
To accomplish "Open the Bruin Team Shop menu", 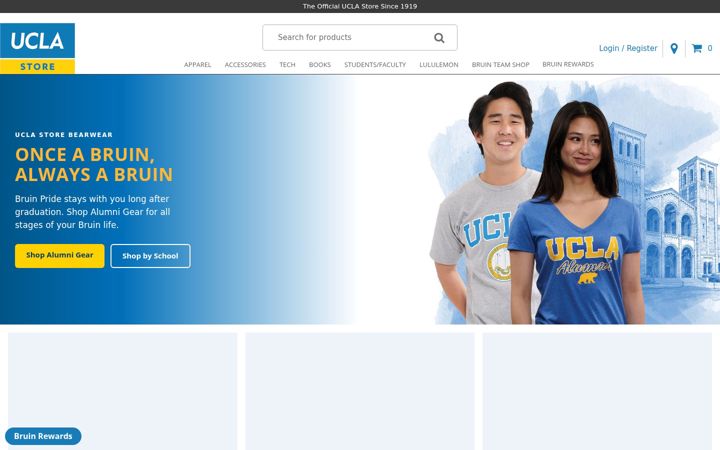I will click(x=501, y=65).
